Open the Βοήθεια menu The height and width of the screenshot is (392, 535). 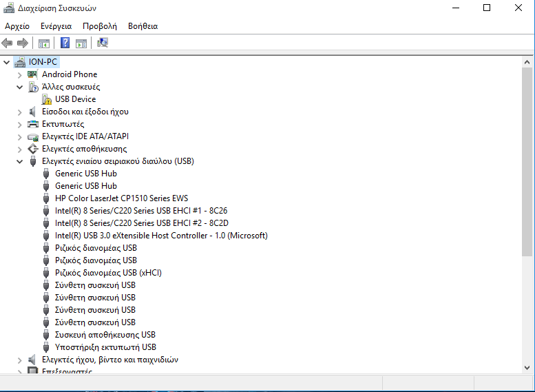[x=143, y=26]
